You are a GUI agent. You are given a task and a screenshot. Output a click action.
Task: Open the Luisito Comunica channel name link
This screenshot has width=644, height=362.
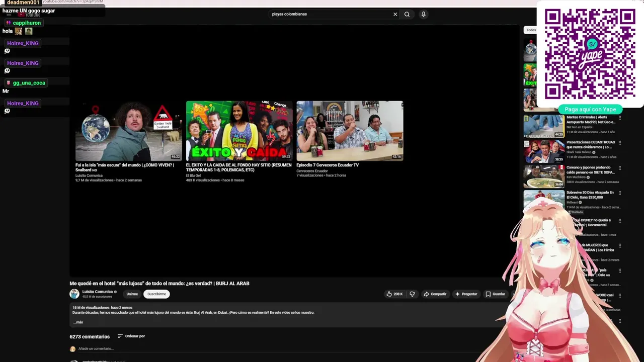(x=98, y=292)
